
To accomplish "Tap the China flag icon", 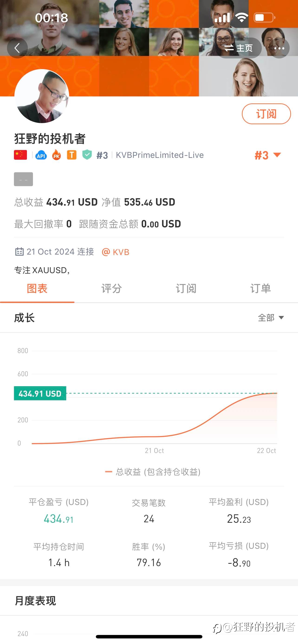I will (x=20, y=155).
